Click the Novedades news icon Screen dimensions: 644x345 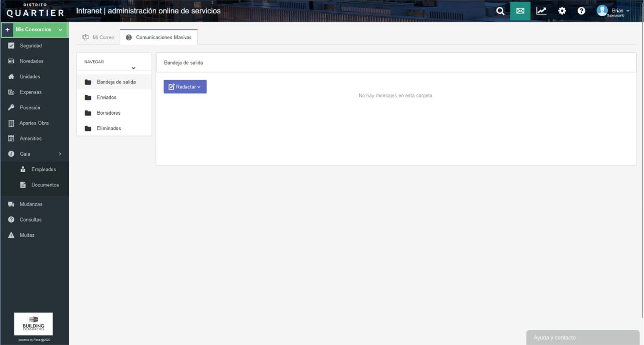click(x=11, y=61)
